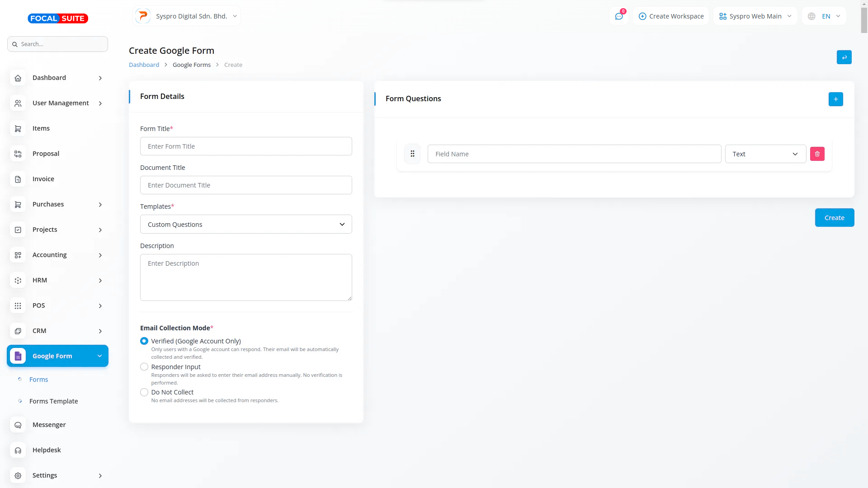
Task: Click the red delete question trash icon
Action: 817,154
